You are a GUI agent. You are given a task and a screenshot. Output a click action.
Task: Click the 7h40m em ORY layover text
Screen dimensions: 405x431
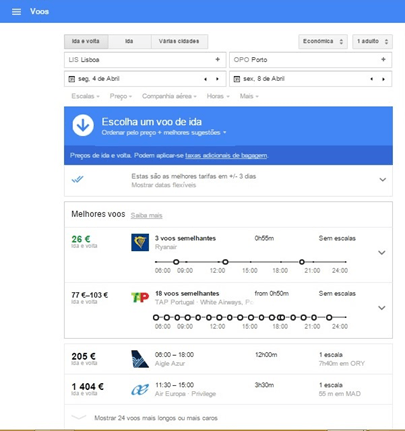coord(342,364)
